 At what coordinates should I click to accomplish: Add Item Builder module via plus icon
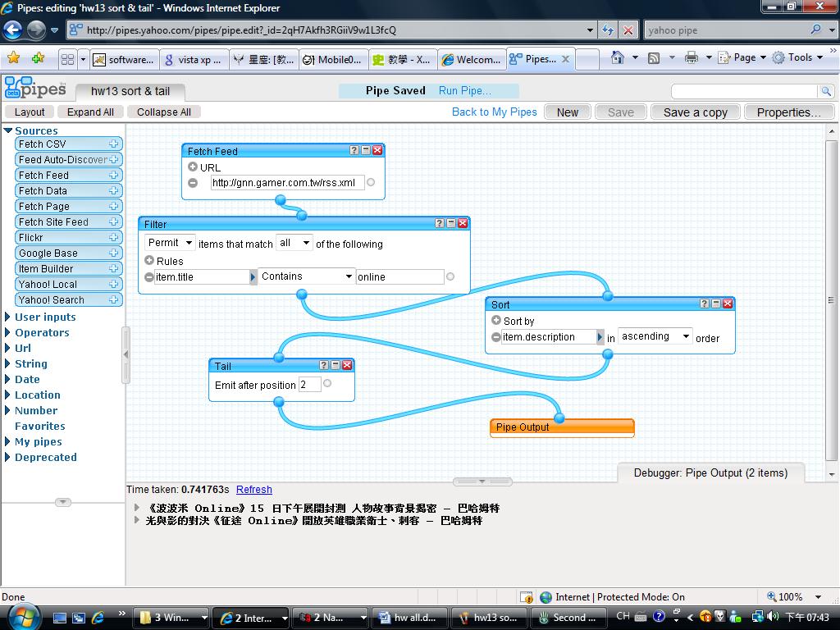coord(113,268)
